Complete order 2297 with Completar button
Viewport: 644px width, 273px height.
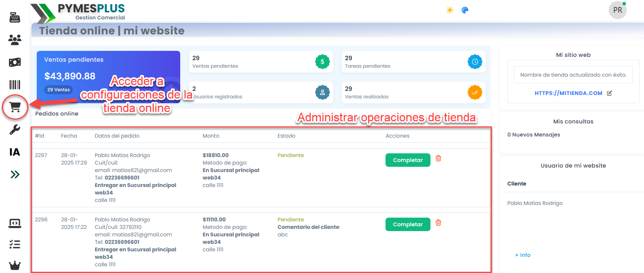point(408,160)
